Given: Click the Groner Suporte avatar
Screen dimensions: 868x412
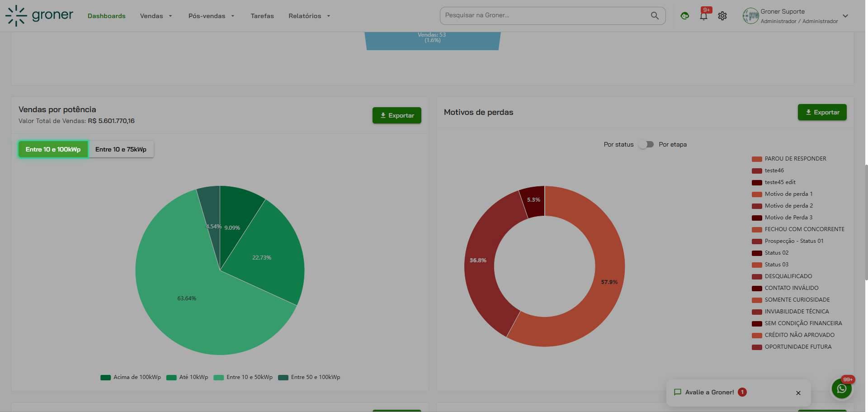Looking at the screenshot, I should click(x=750, y=16).
